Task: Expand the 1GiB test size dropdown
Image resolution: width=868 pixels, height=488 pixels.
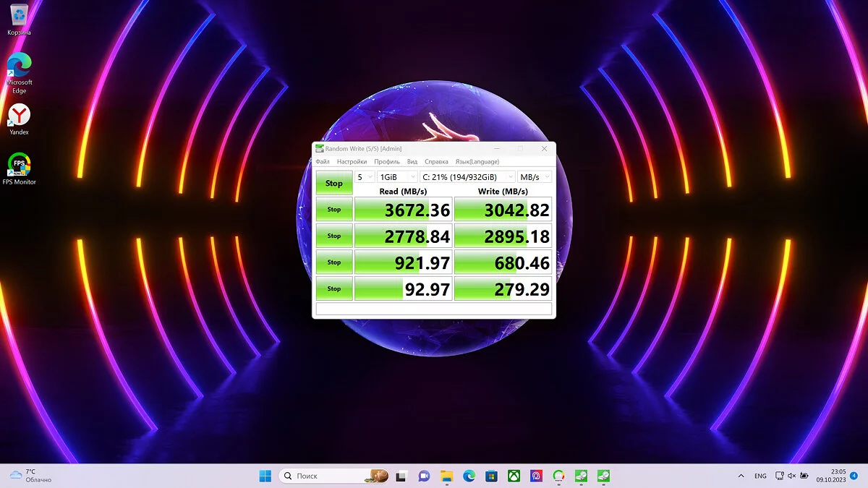Action: click(397, 177)
